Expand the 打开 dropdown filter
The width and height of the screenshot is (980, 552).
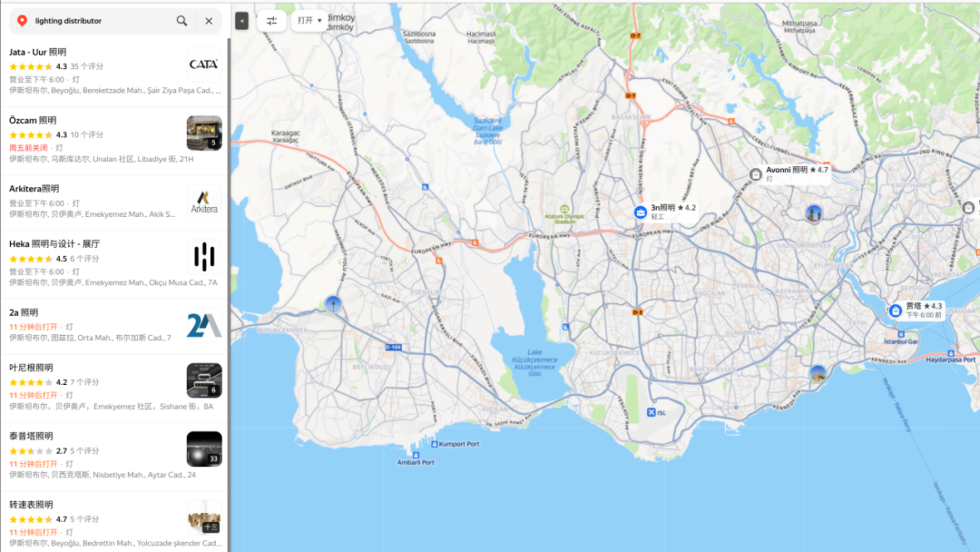coord(309,21)
